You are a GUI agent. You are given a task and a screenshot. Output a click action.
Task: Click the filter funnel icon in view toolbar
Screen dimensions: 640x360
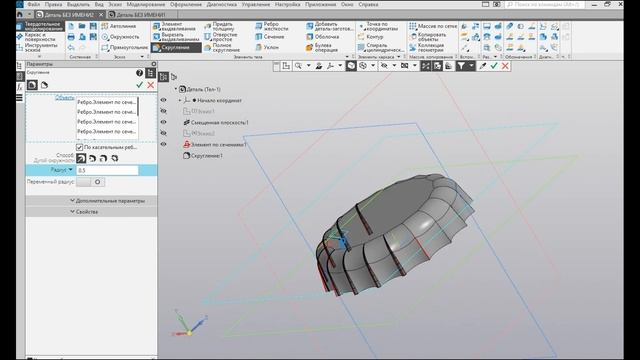(461, 66)
